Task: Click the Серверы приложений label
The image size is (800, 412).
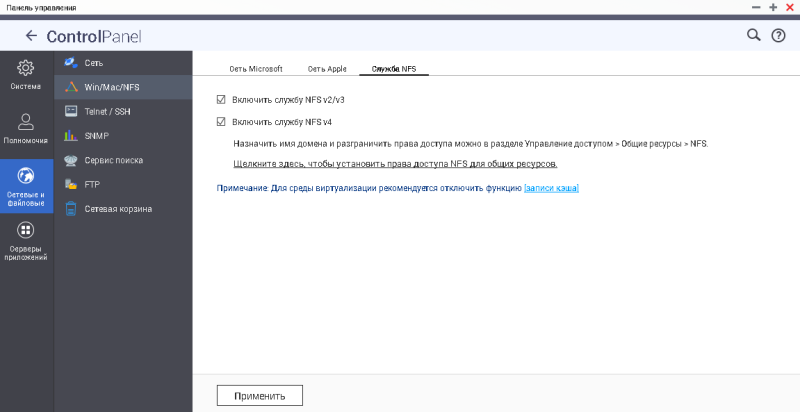Action: (26, 253)
